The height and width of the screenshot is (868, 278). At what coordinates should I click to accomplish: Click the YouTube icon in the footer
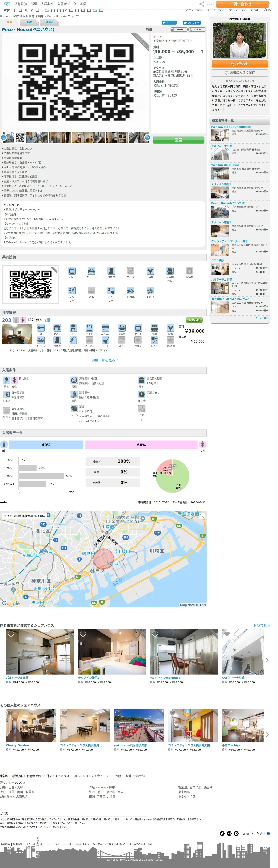(x=236, y=833)
